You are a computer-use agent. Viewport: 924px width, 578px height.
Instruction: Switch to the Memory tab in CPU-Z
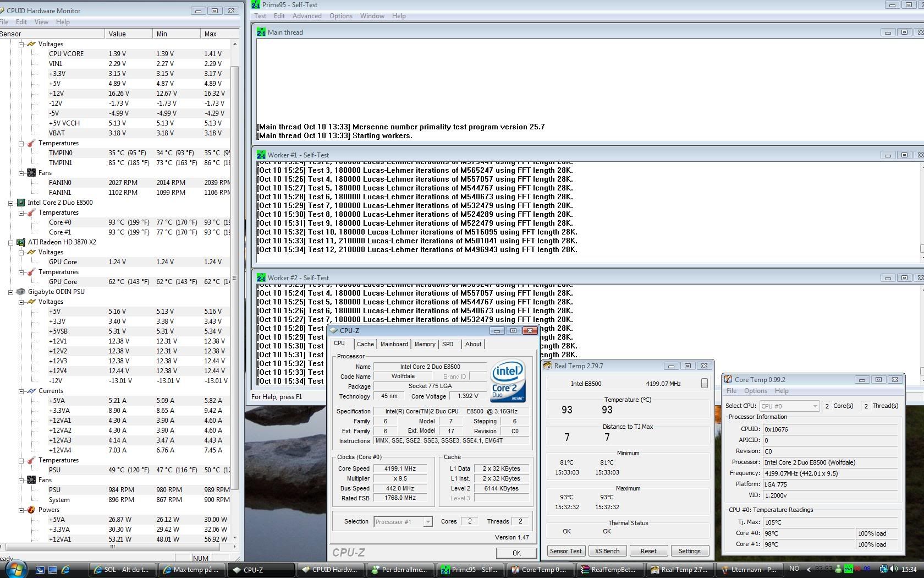[425, 344]
